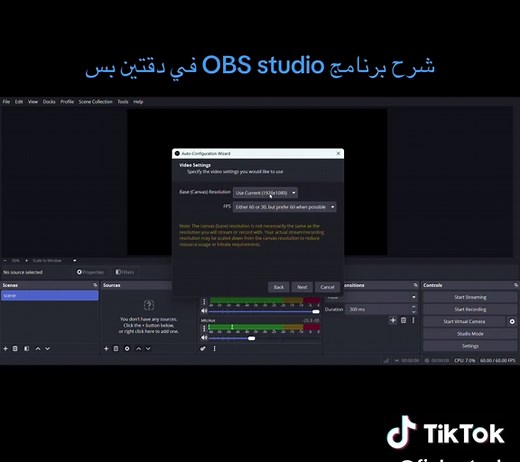Image resolution: width=520 pixels, height=462 pixels.
Task: Open the FPS preference dropdown
Action: pos(284,207)
